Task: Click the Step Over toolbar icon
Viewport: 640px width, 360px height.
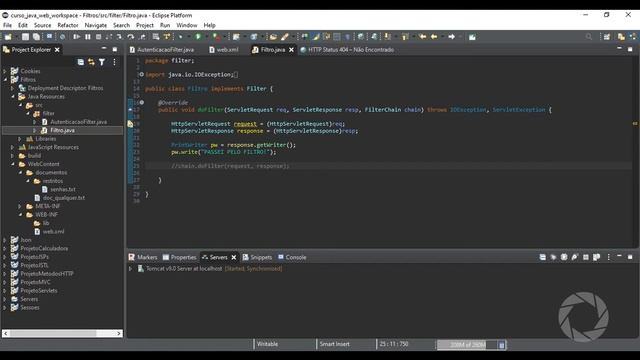Action: [131, 37]
